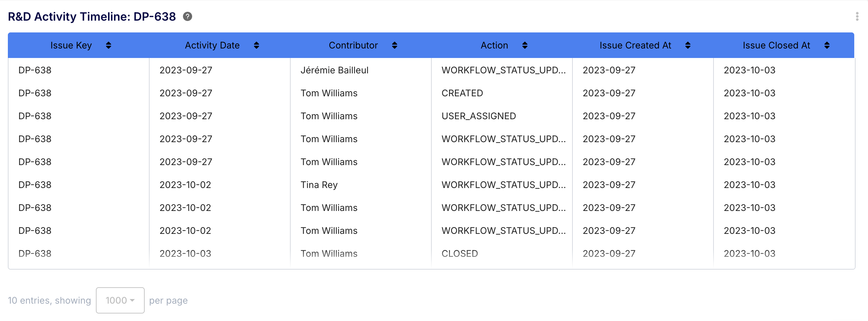
Task: Click the R&D Activity Timeline title
Action: pos(92,16)
